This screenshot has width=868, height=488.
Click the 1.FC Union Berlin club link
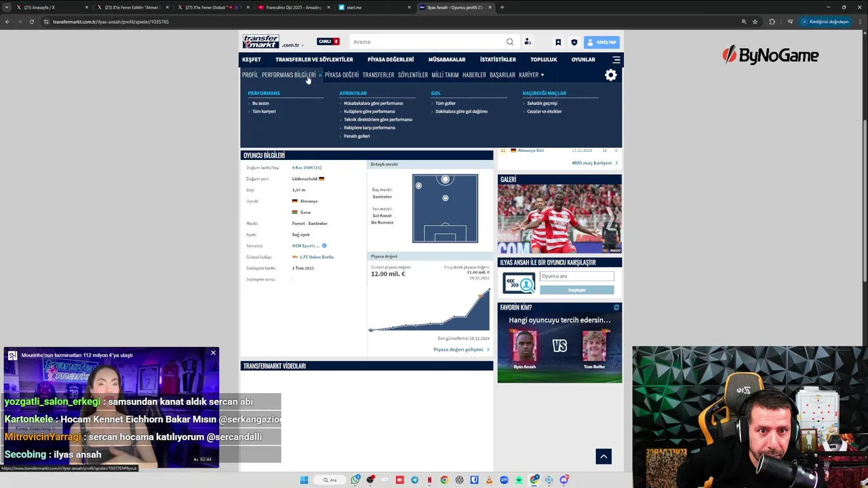click(316, 257)
